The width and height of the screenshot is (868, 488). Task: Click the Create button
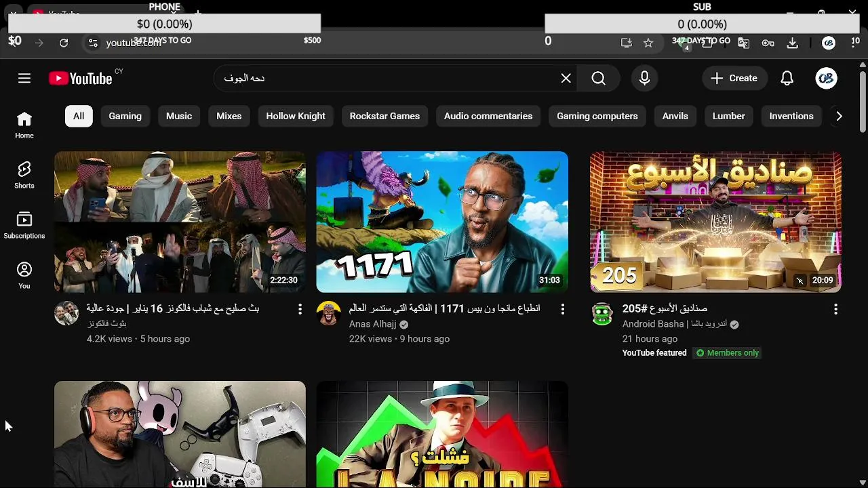tap(734, 79)
